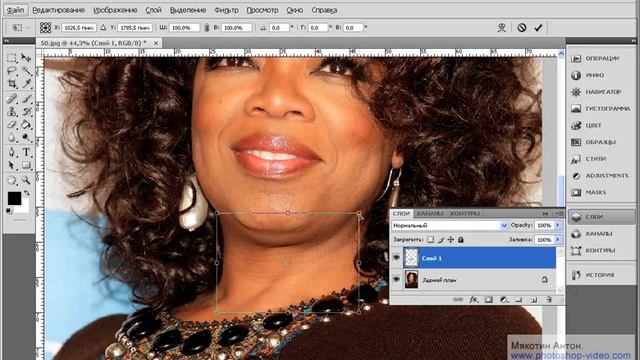This screenshot has width=640, height=360.
Task: Select the Brush tool
Action: pos(26,98)
